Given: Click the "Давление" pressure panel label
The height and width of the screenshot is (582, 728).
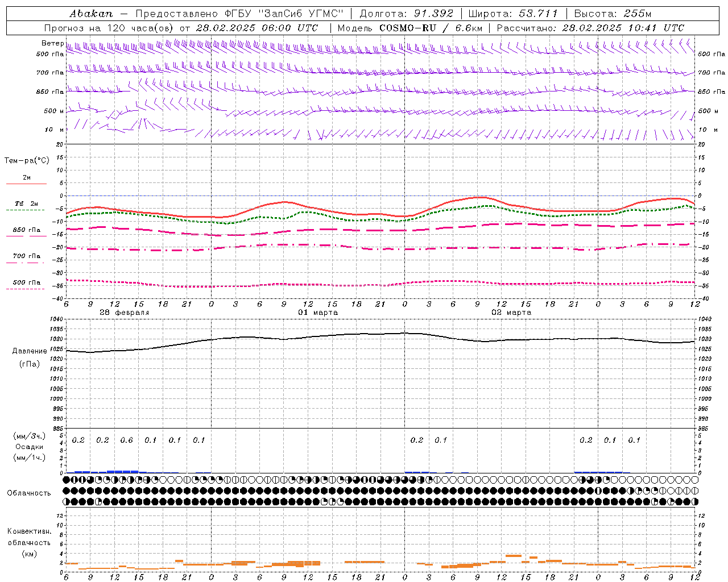Looking at the screenshot, I should [30, 351].
